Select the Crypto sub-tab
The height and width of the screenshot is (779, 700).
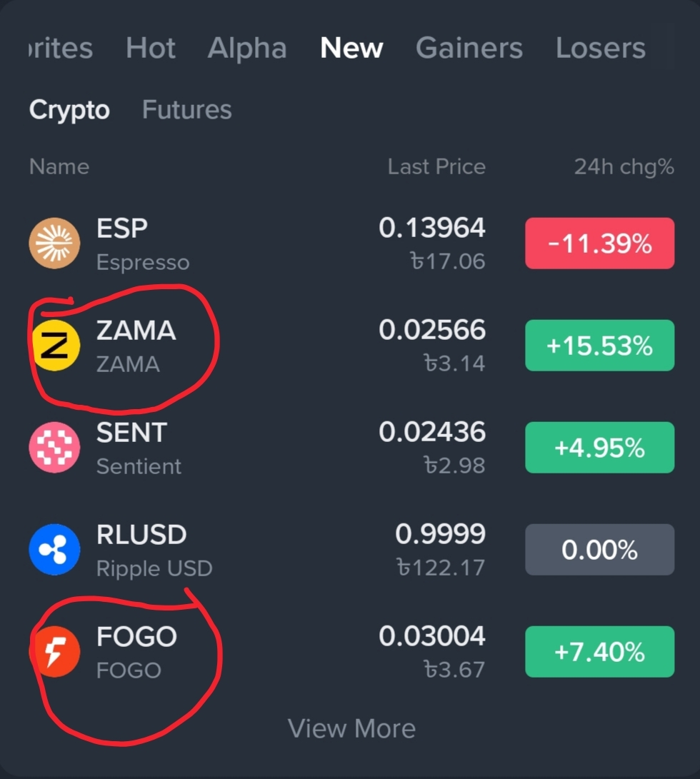[69, 110]
